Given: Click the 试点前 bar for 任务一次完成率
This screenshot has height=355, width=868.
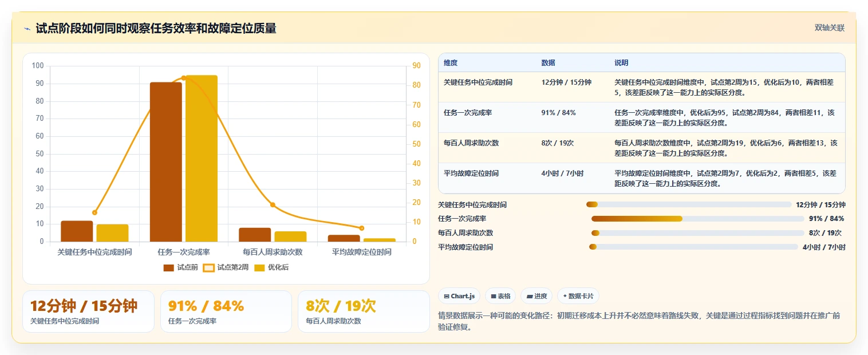Looking at the screenshot, I should pyautogui.click(x=166, y=162).
